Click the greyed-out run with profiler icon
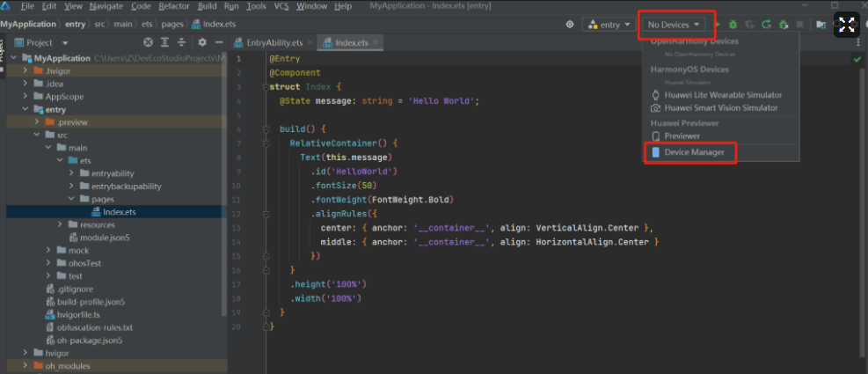This screenshot has height=374, width=868. click(x=749, y=25)
